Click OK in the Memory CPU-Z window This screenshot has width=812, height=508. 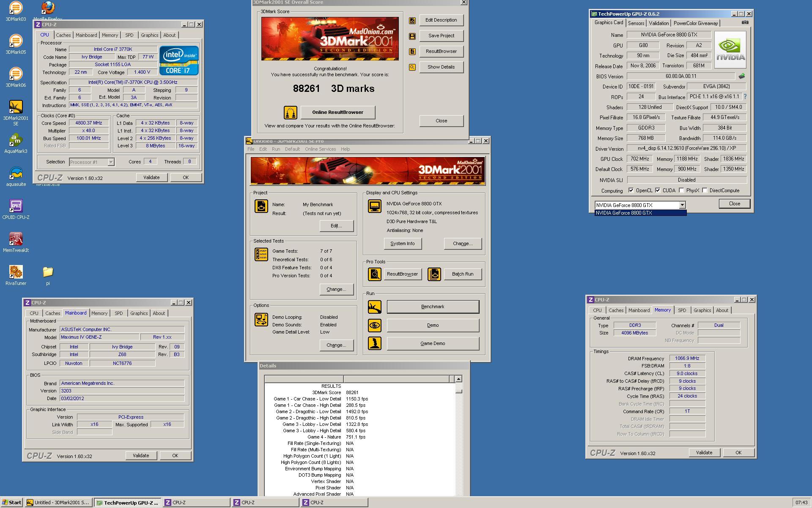coord(738,453)
